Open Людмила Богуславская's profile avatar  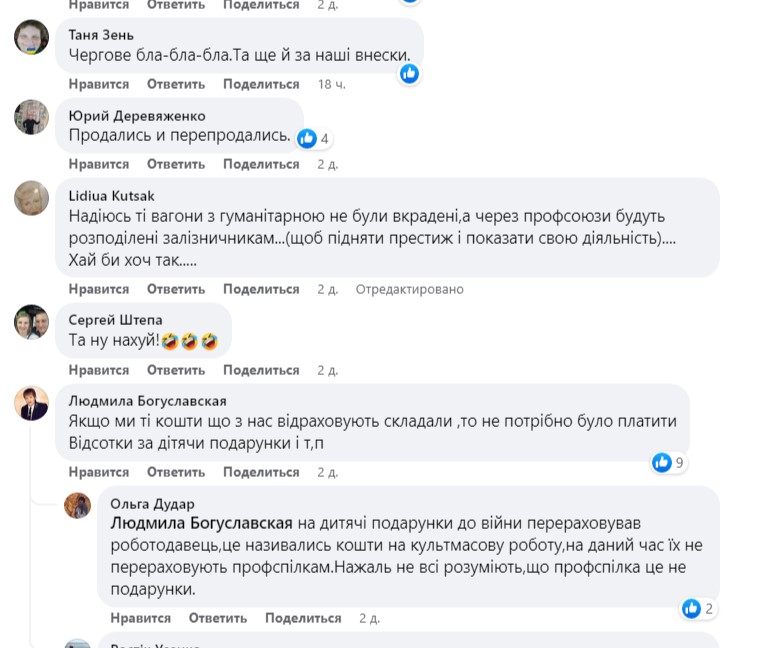point(31,403)
